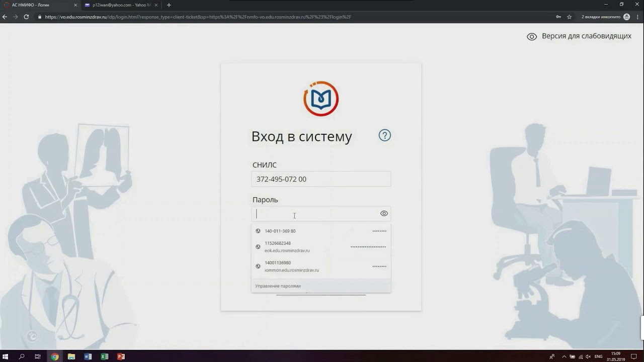Viewport: 644px width, 362px height.
Task: Open People icon in system tray
Action: [x=552, y=356]
